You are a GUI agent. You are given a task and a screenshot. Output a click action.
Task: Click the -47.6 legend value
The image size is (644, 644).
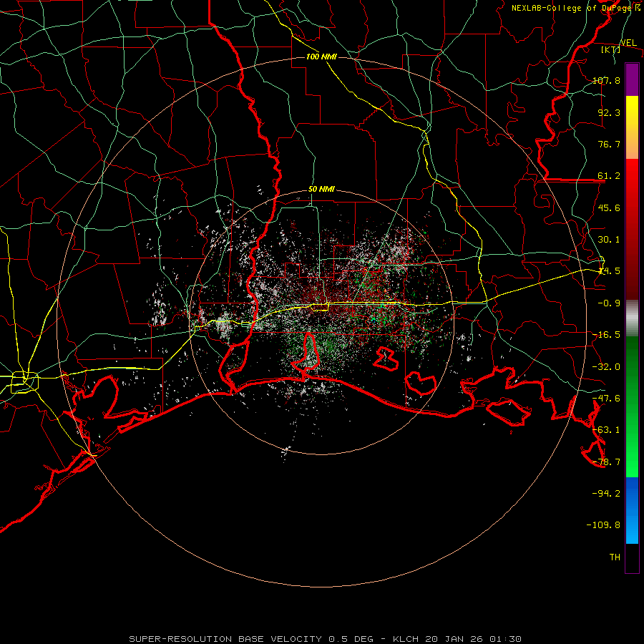(606, 399)
